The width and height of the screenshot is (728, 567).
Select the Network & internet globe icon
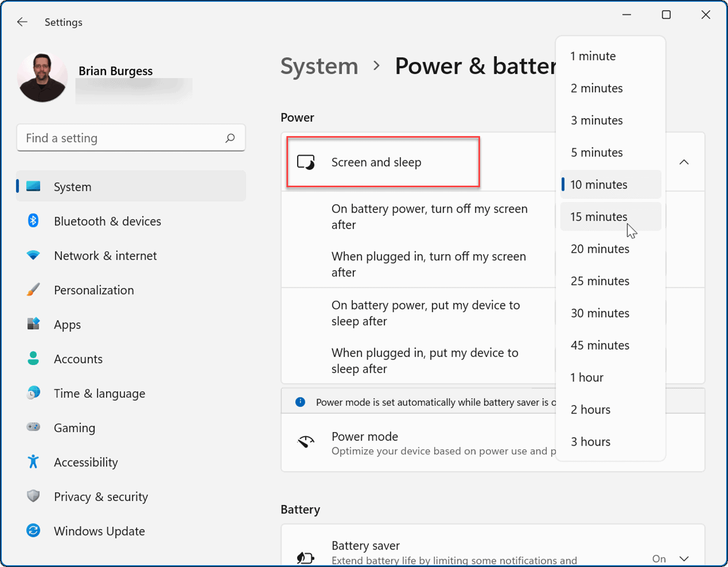(x=33, y=255)
